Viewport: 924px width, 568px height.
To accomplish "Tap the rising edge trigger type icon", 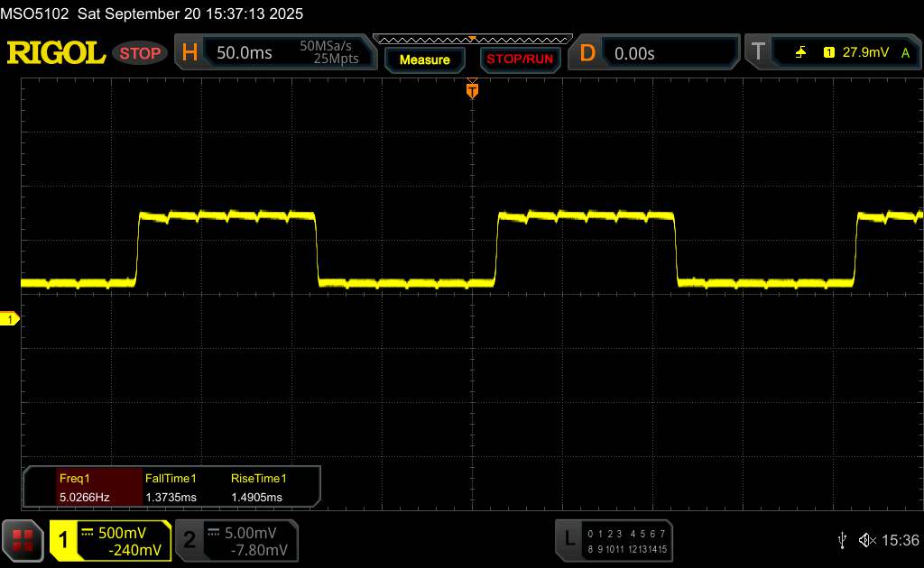I will [800, 53].
